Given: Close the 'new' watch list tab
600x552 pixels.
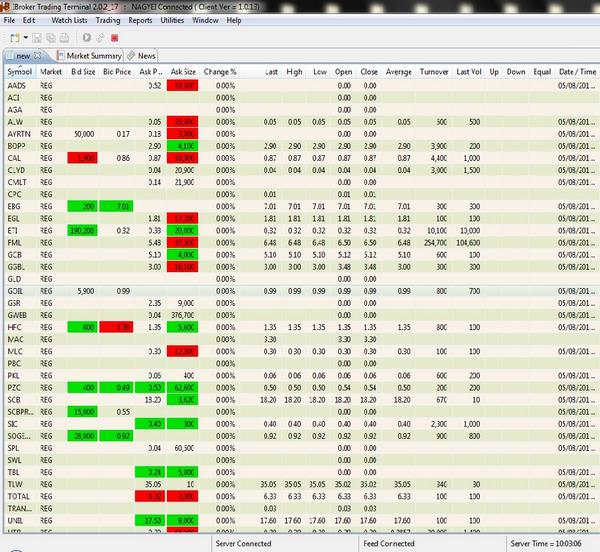Looking at the screenshot, I should (x=37, y=55).
